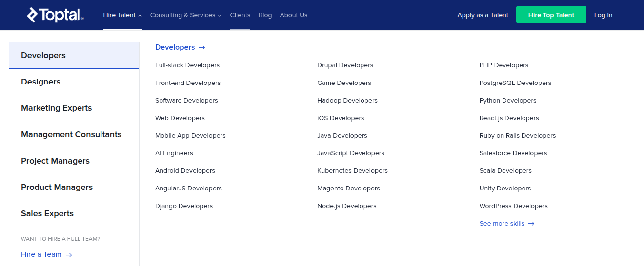Collapse the Hire Talent menu
644x273 pixels.
(x=122, y=15)
